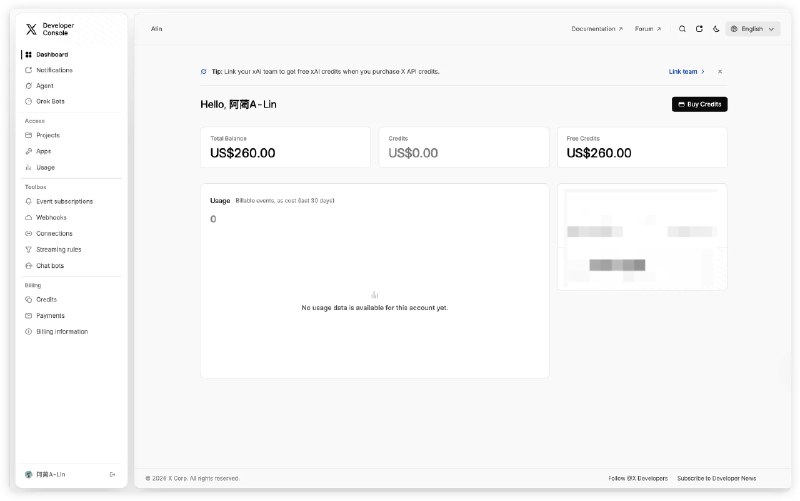Click the Streaming rules filter icon

29,249
